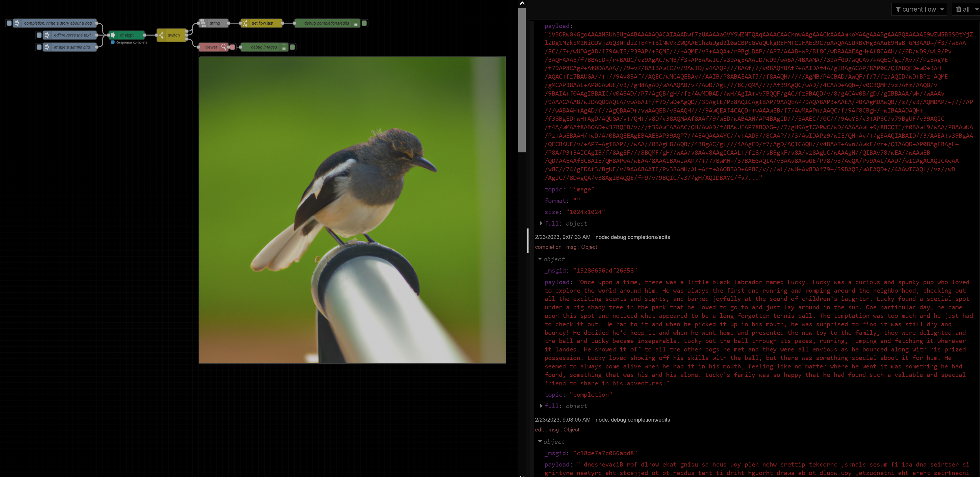
Task: Click the list icon on debug completions/edits node
Action: tap(356, 23)
